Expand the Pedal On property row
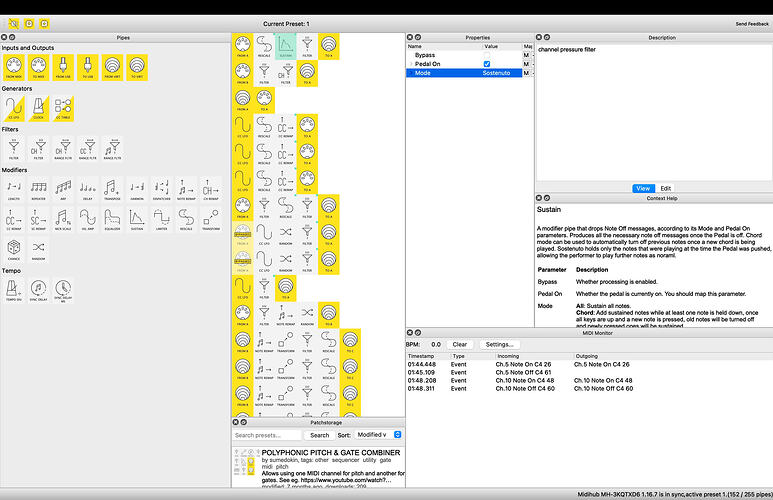Image resolution: width=773 pixels, height=500 pixels. coord(411,64)
